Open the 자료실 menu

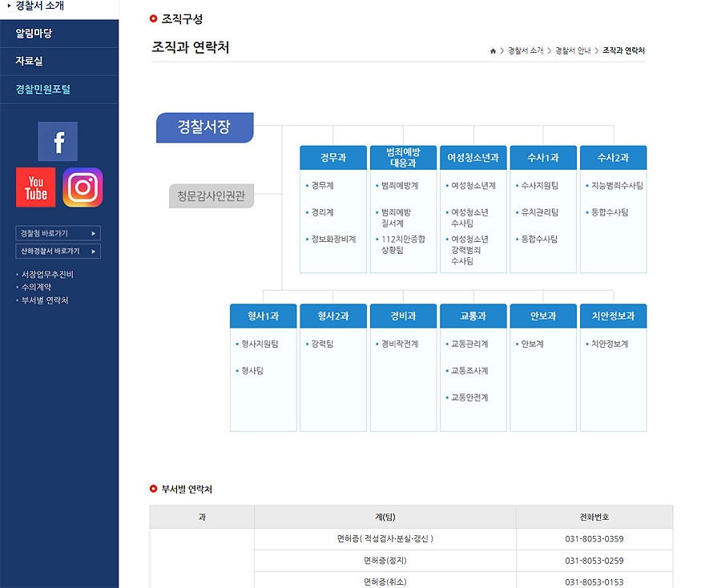pyautogui.click(x=29, y=62)
